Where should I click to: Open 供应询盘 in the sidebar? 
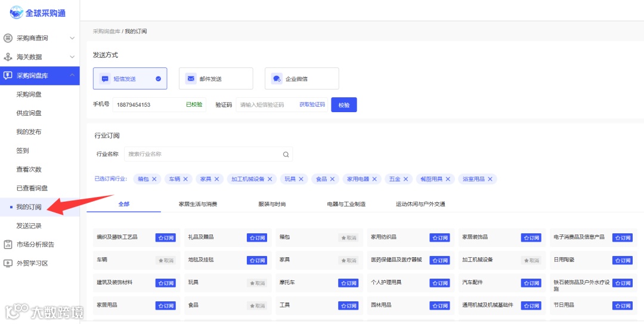point(29,113)
